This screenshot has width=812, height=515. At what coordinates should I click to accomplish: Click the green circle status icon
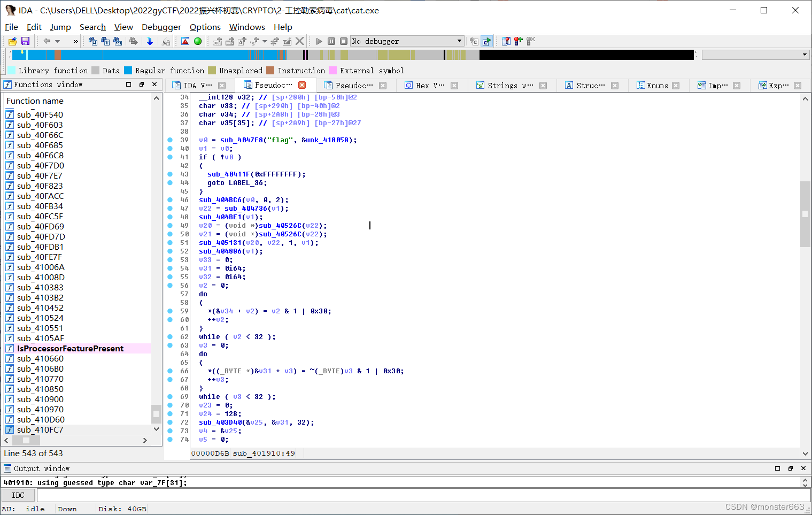click(x=198, y=41)
